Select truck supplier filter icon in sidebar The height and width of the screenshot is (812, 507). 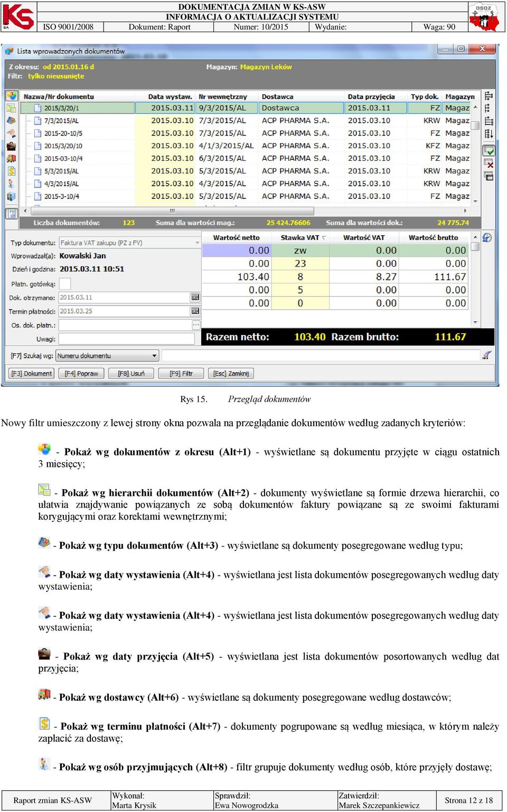coord(11,158)
